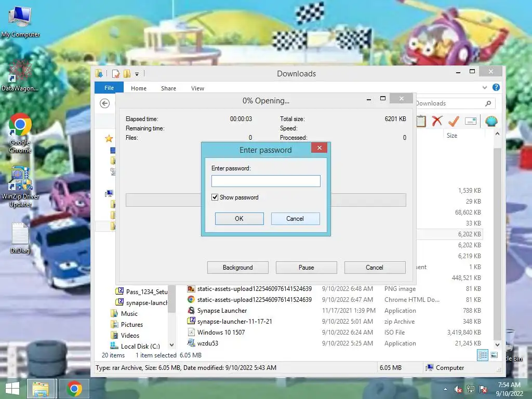Click the Properties icon in quick access toolbar
Screen dimensions: 532x399
(116, 73)
